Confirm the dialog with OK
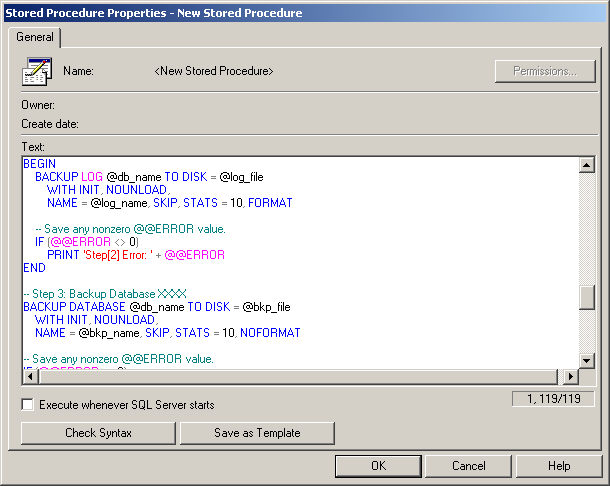Image resolution: width=610 pixels, height=486 pixels. [x=378, y=466]
